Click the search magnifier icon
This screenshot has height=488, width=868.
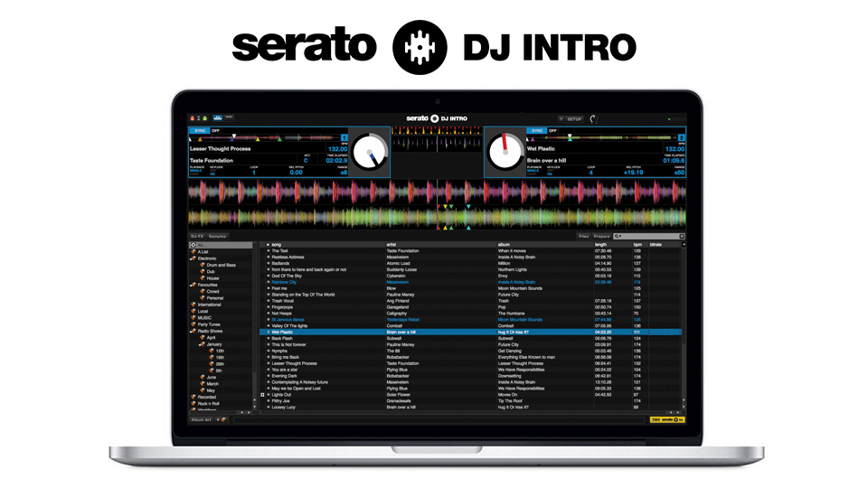[617, 236]
